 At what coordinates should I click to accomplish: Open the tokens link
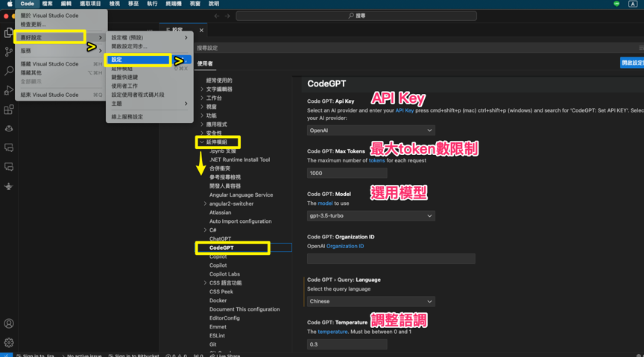point(376,161)
